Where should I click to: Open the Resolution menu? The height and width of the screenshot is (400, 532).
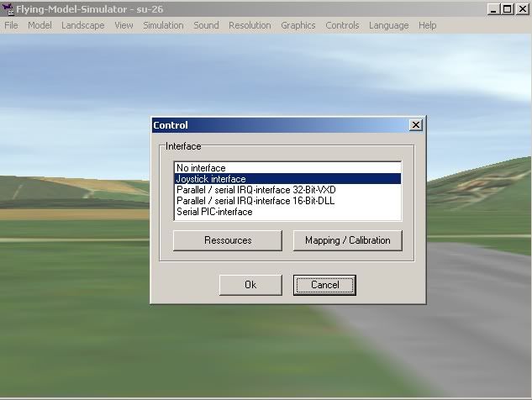tap(250, 25)
